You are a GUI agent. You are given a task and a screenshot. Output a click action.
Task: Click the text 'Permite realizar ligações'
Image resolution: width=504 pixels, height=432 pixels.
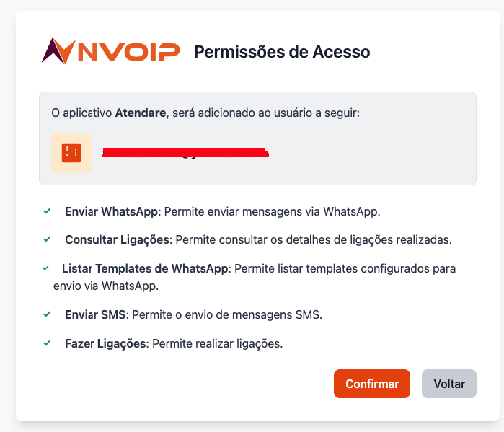tap(217, 343)
